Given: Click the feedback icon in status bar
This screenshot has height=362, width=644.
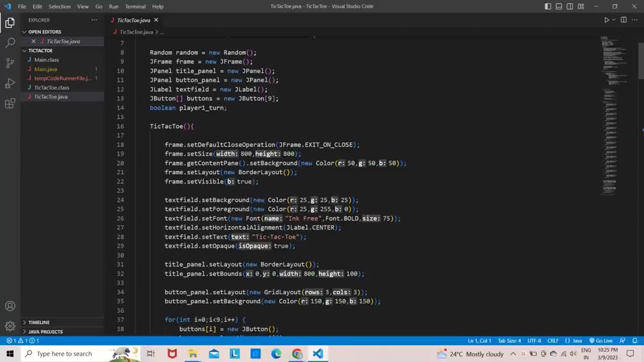Looking at the screenshot, I should click(622, 341).
